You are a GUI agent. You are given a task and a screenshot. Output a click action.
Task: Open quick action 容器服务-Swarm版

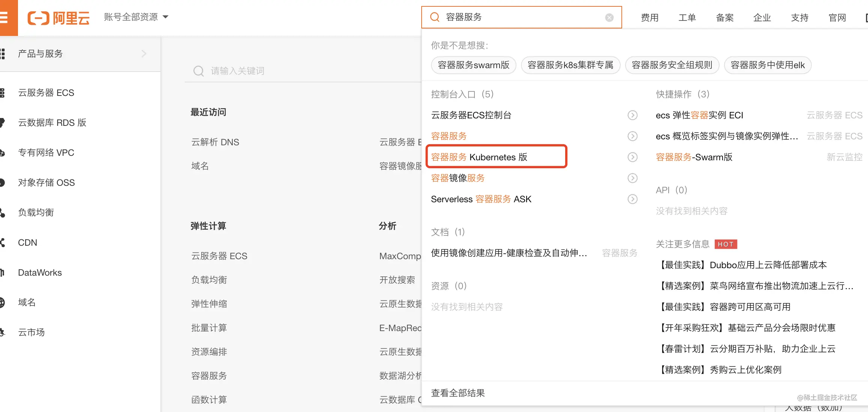click(x=694, y=157)
